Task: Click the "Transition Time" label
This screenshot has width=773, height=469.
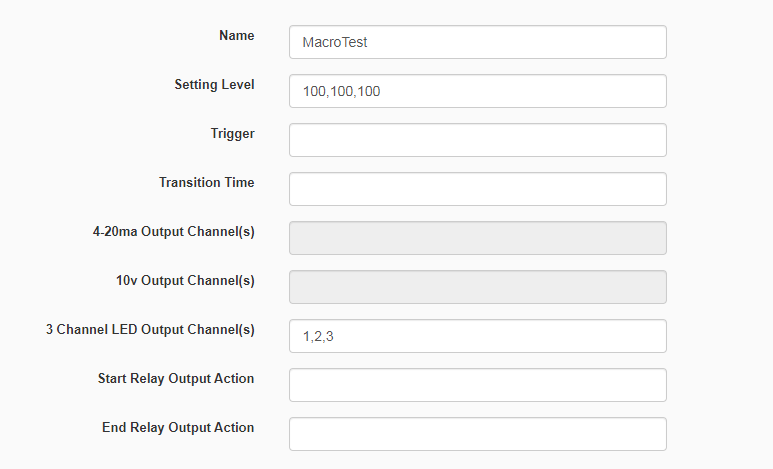Action: click(207, 182)
